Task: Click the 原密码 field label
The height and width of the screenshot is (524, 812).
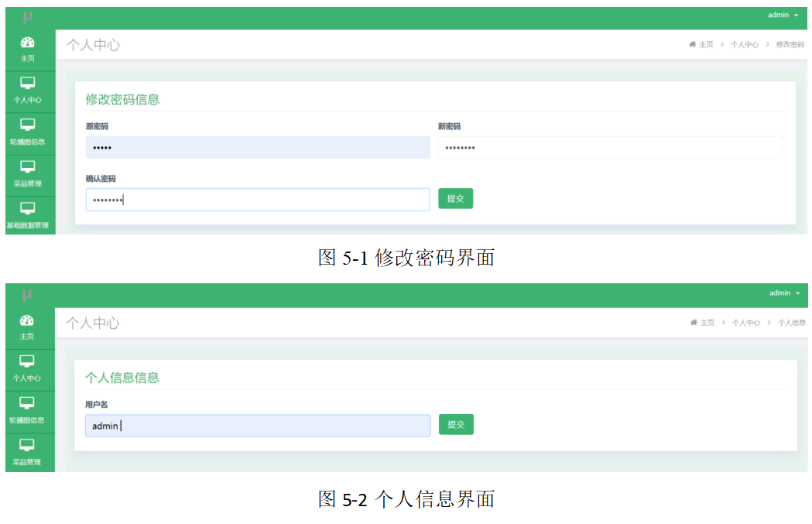Action: point(97,126)
